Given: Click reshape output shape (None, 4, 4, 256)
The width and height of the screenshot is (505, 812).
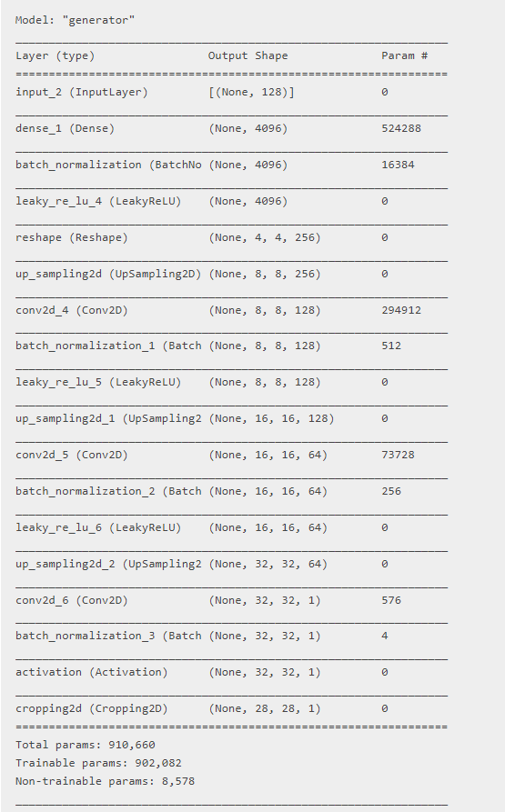Looking at the screenshot, I should (x=265, y=237).
